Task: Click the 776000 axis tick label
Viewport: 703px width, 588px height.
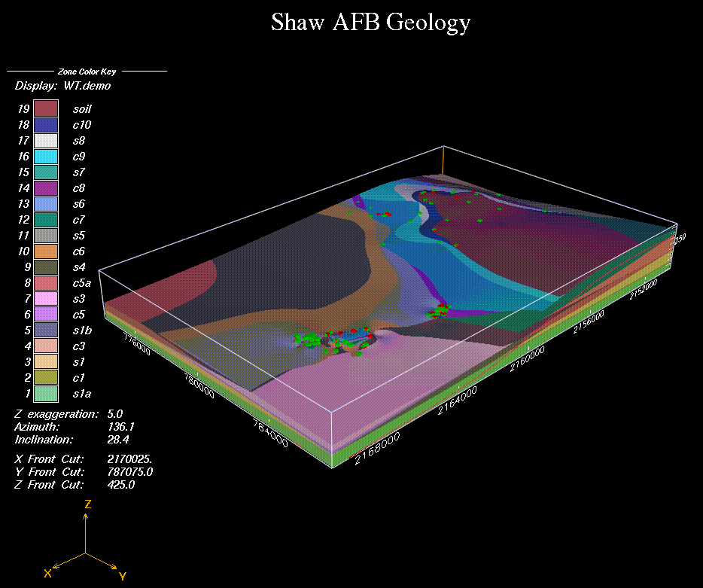Action: pyautogui.click(x=137, y=343)
